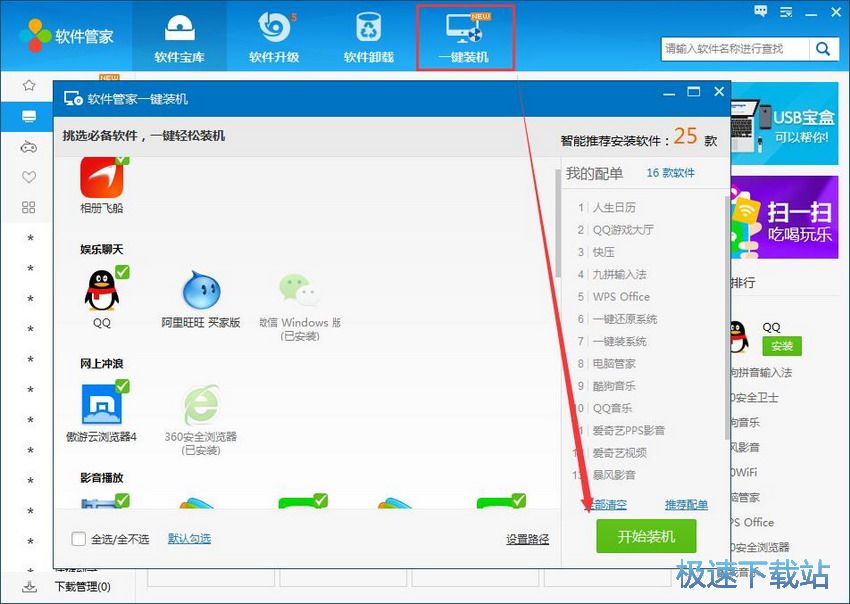Select 快压 in 我的配单 list
850x604 pixels.
tap(603, 252)
